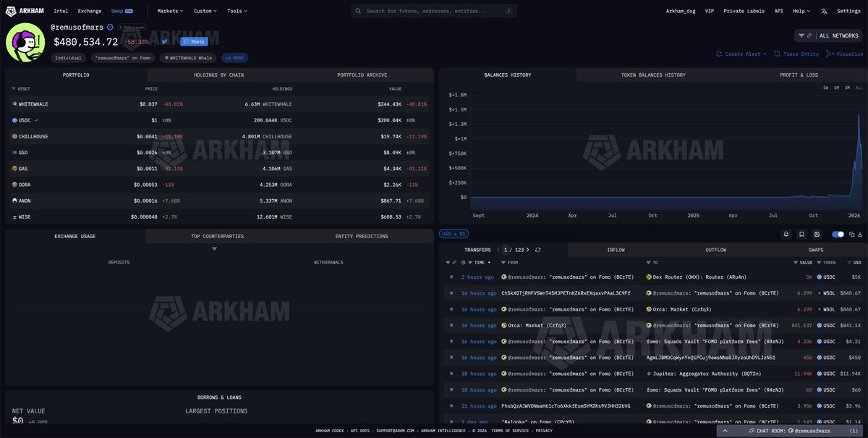Click the filter funnel icon under Exchange Usage
The width and height of the screenshot is (868, 438).
215,249
